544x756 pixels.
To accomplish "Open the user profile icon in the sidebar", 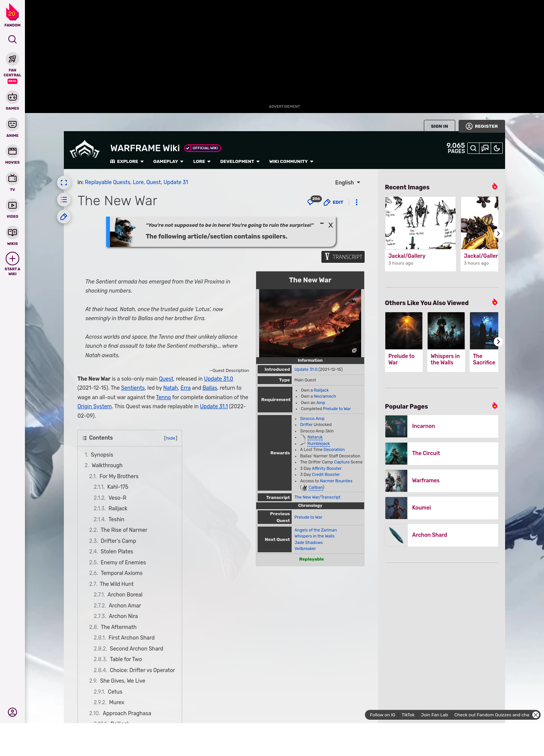I will point(12,712).
